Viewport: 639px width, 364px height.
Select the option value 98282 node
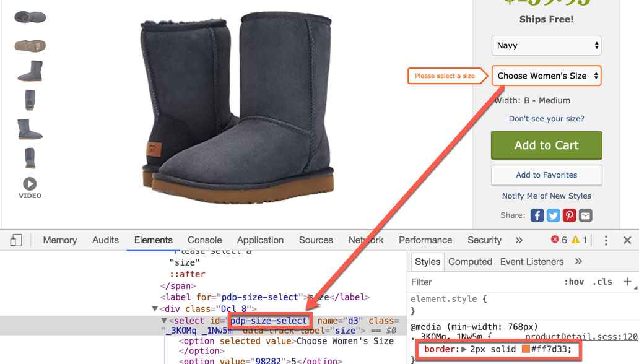(261, 360)
